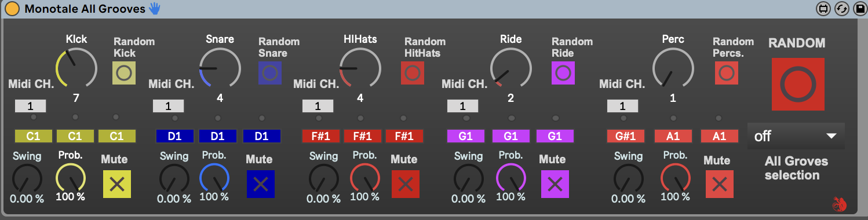Trigger the Random HitHats button

tap(413, 73)
